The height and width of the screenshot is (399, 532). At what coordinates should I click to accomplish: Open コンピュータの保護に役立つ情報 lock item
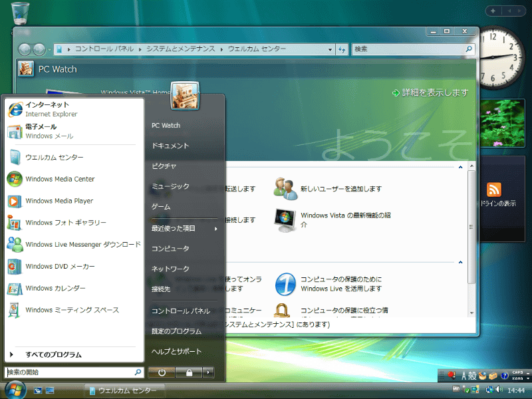[331, 310]
